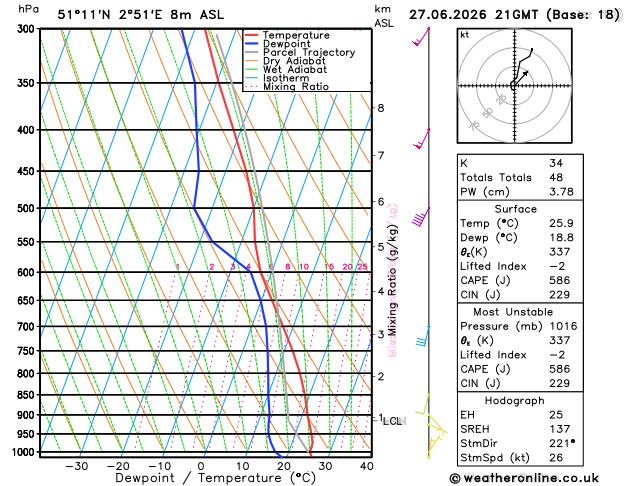Click the LCL marker label
This screenshot has width=629, height=486.
click(394, 421)
